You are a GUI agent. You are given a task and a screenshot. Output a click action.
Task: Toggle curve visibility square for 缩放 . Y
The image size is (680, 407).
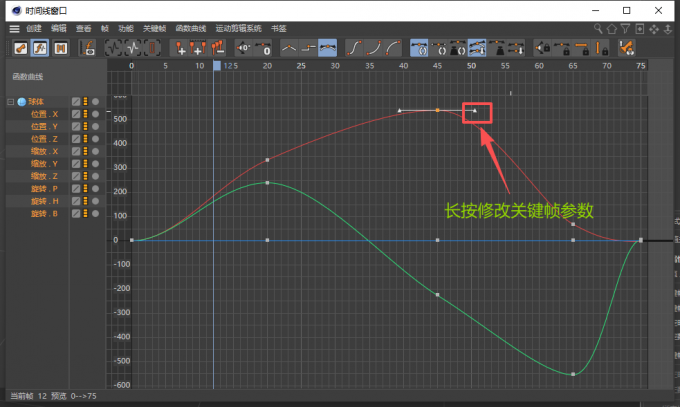click(x=76, y=164)
